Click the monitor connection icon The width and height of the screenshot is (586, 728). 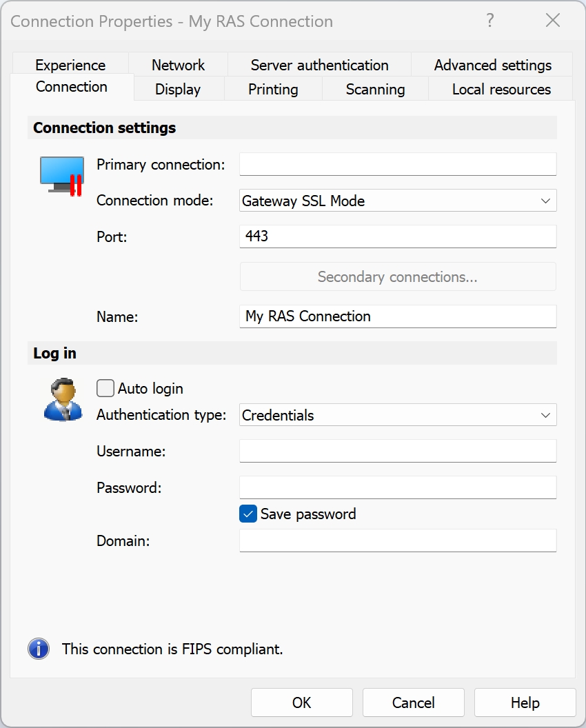(62, 175)
